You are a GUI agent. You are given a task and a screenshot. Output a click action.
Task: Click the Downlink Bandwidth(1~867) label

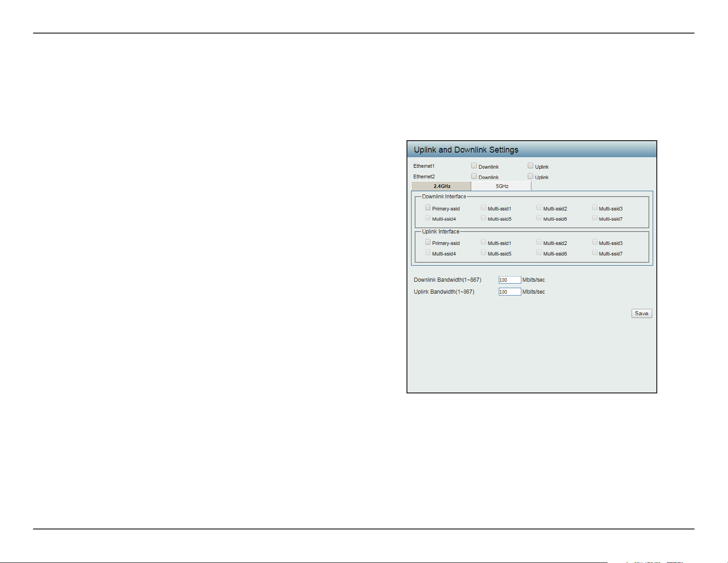click(x=447, y=280)
